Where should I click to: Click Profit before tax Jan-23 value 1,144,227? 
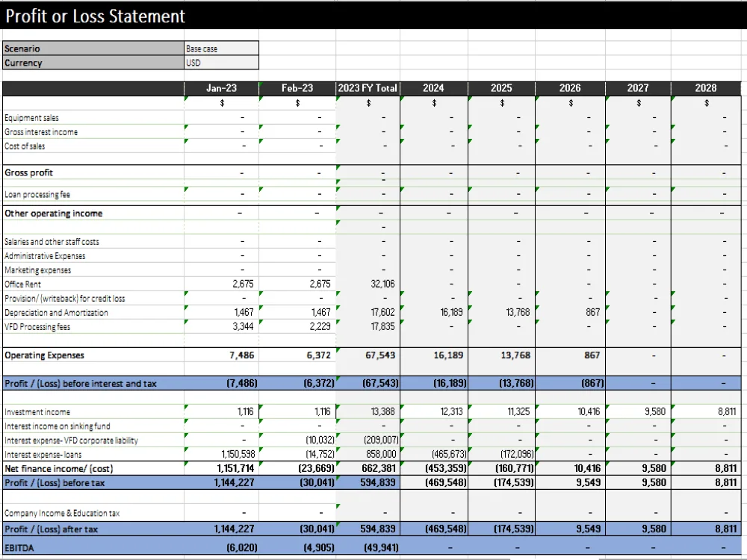[234, 483]
